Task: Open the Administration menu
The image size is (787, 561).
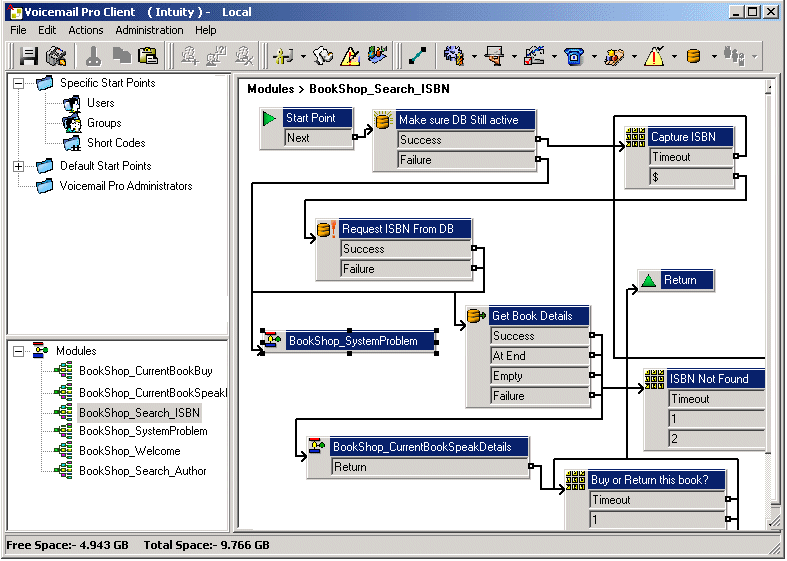Action: (x=149, y=30)
